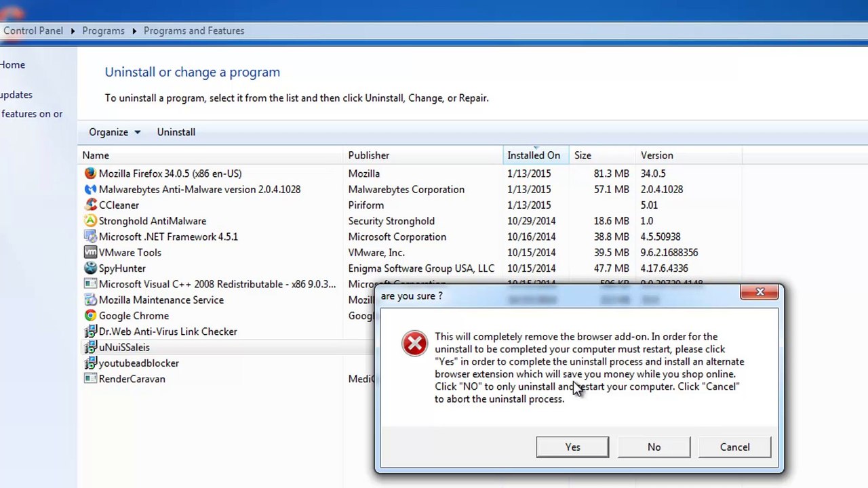The image size is (868, 488).
Task: Select the Google Chrome row name
Action: (134, 316)
